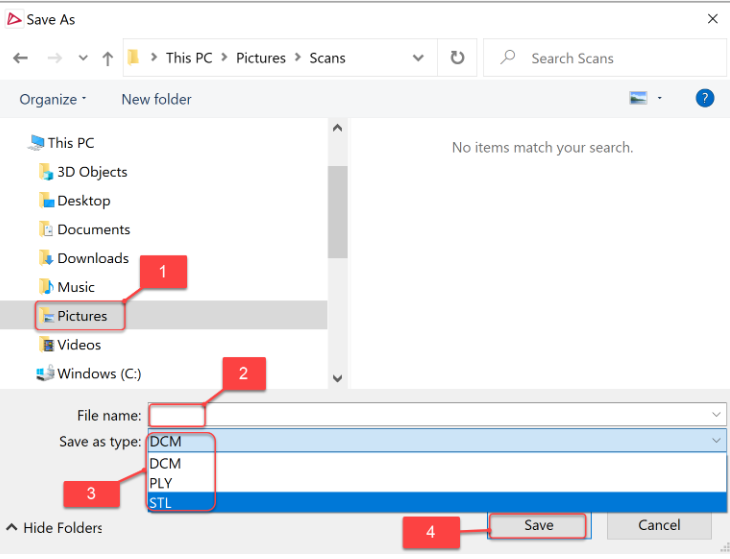Close the Save As dialog

coord(712,19)
